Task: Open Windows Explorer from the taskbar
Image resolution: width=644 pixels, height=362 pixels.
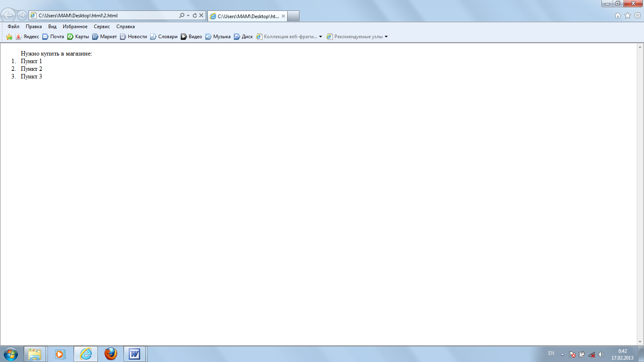Action: tap(35, 354)
